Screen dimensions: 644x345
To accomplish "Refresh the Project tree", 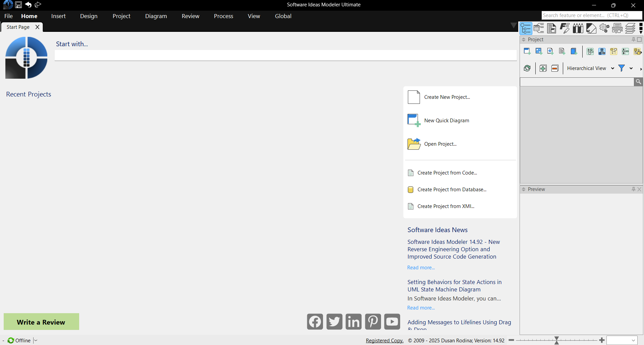I will pyautogui.click(x=527, y=68).
